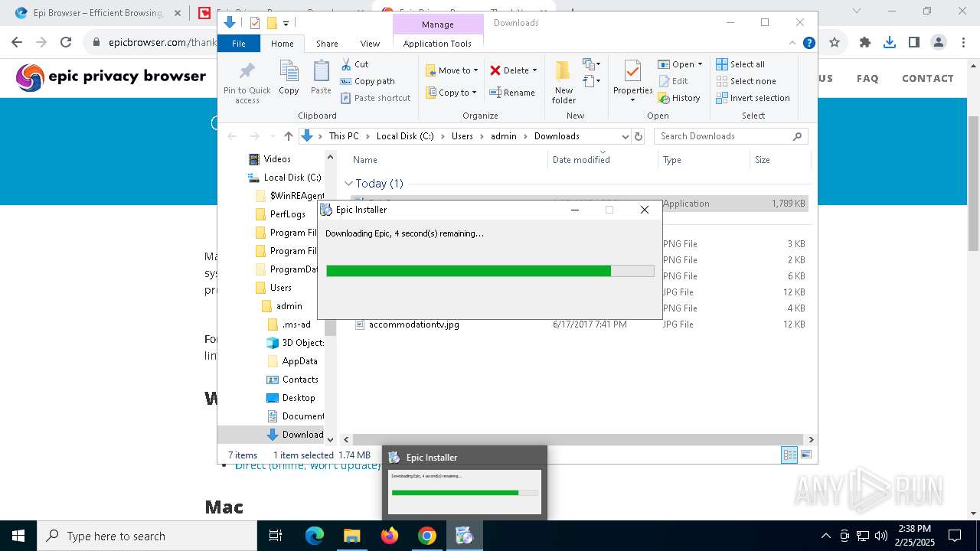Click the Epic Installer taskbar preview thumbnail

tap(465, 491)
